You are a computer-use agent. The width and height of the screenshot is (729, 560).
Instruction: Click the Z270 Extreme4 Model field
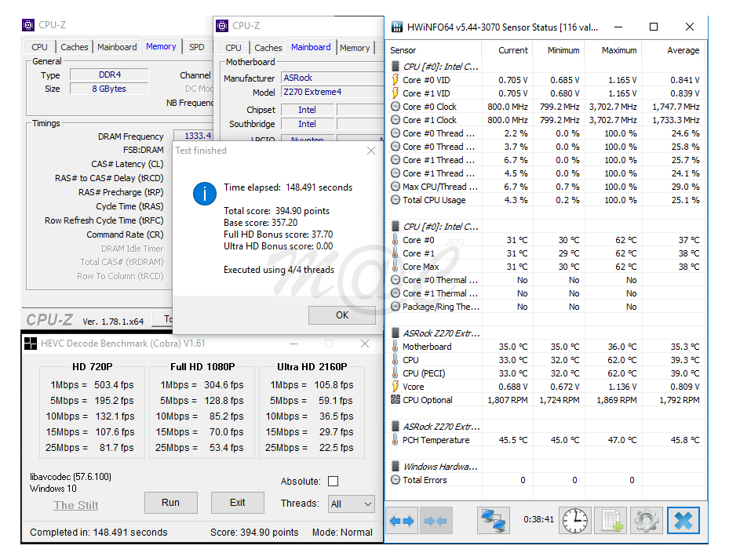tap(333, 92)
